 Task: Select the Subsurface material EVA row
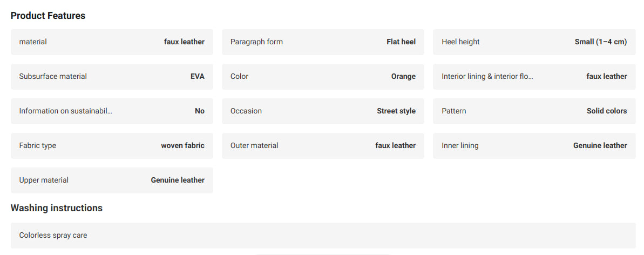(x=112, y=77)
